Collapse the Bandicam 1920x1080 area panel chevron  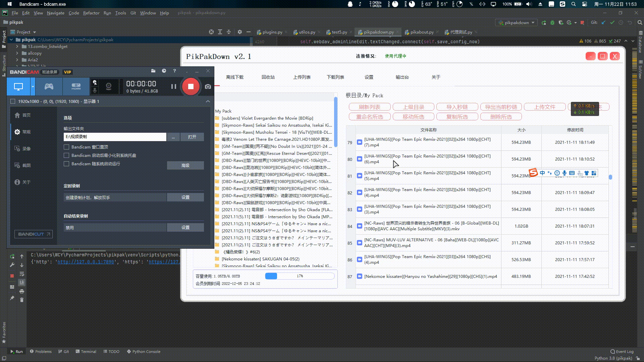(x=208, y=101)
